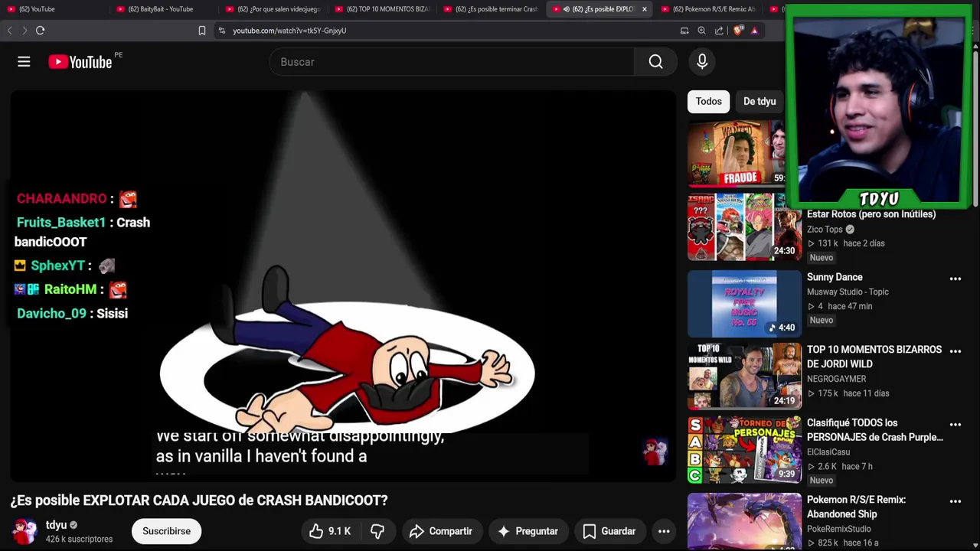Open the Sunny Dance thumbnail
The width and height of the screenshot is (980, 551).
click(x=744, y=304)
